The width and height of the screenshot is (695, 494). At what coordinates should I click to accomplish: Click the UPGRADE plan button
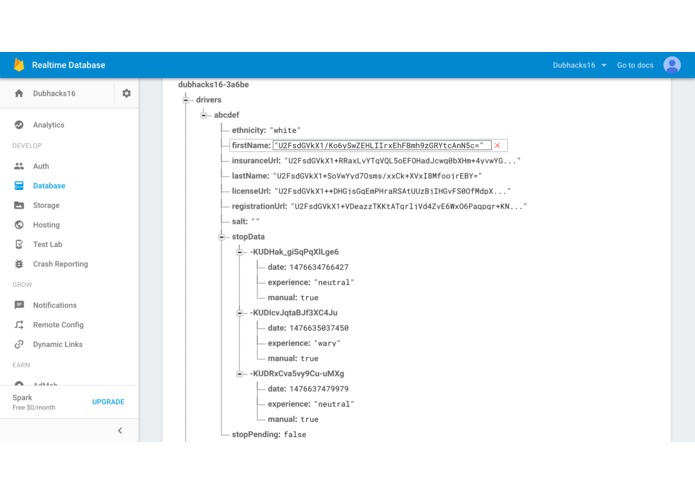108,402
